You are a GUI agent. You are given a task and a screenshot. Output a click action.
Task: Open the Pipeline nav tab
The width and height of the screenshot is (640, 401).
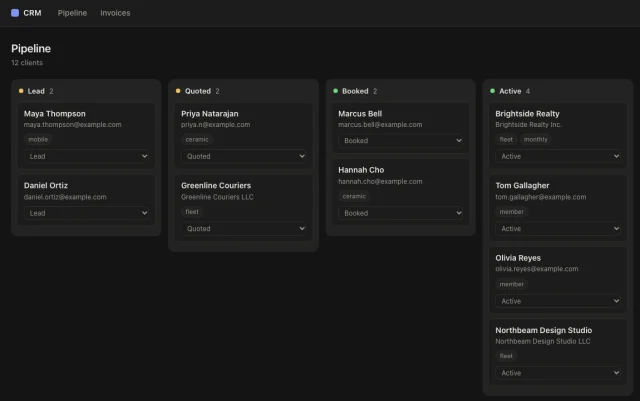[72, 13]
